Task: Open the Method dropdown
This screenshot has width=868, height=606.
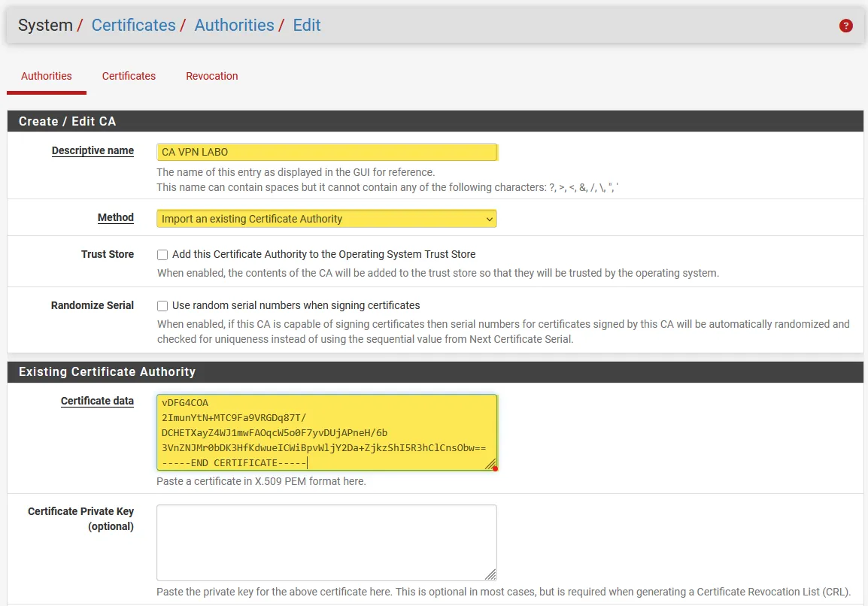Action: tap(326, 219)
